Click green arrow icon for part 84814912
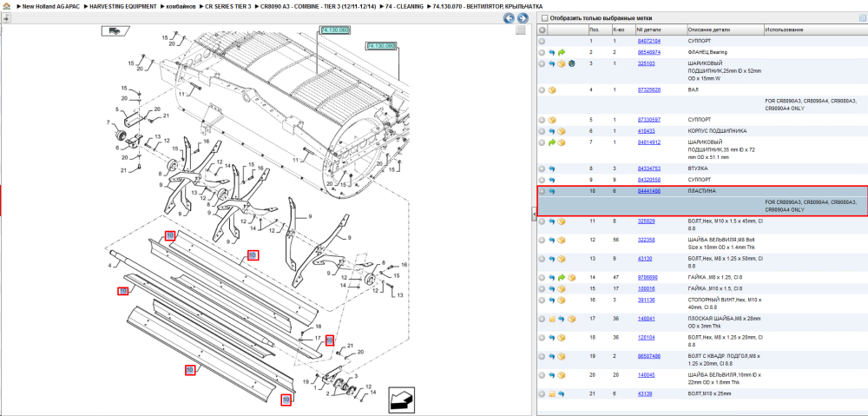The image size is (868, 416). point(552,142)
